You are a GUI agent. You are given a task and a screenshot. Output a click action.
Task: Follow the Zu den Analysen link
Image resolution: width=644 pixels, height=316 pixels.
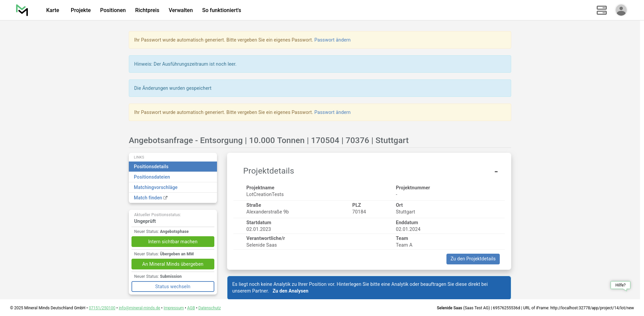(x=290, y=291)
